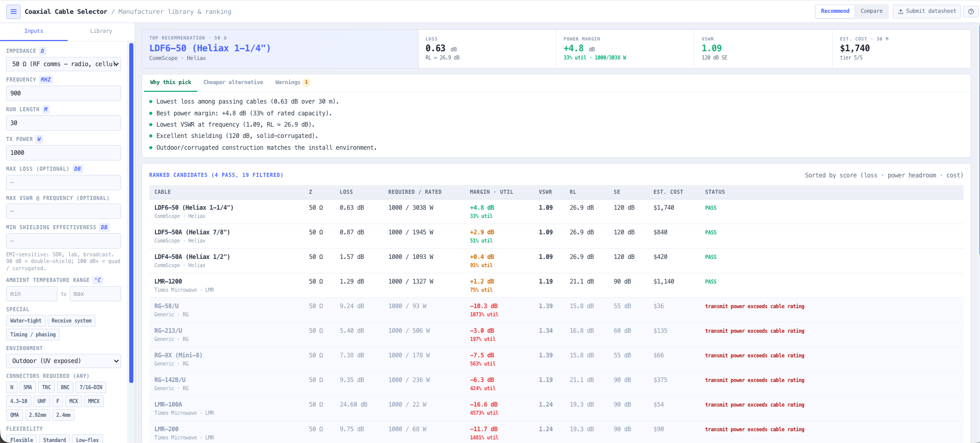Click the Submit datasheet button
980x443 pixels.
(927, 11)
